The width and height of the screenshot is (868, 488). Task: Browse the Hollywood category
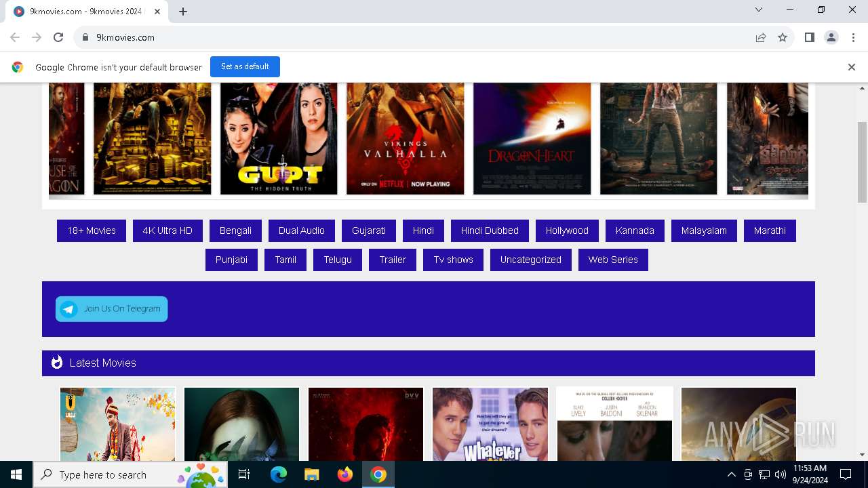tap(567, 230)
